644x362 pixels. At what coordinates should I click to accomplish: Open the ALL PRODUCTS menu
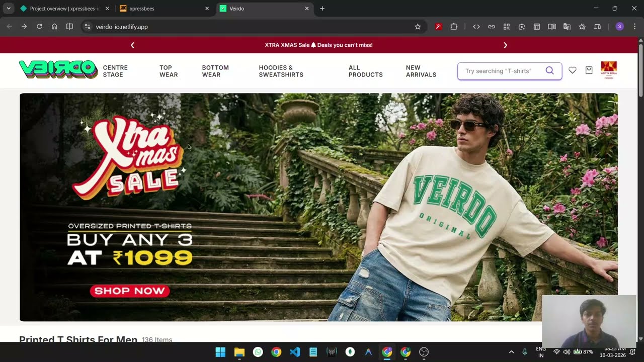(366, 71)
